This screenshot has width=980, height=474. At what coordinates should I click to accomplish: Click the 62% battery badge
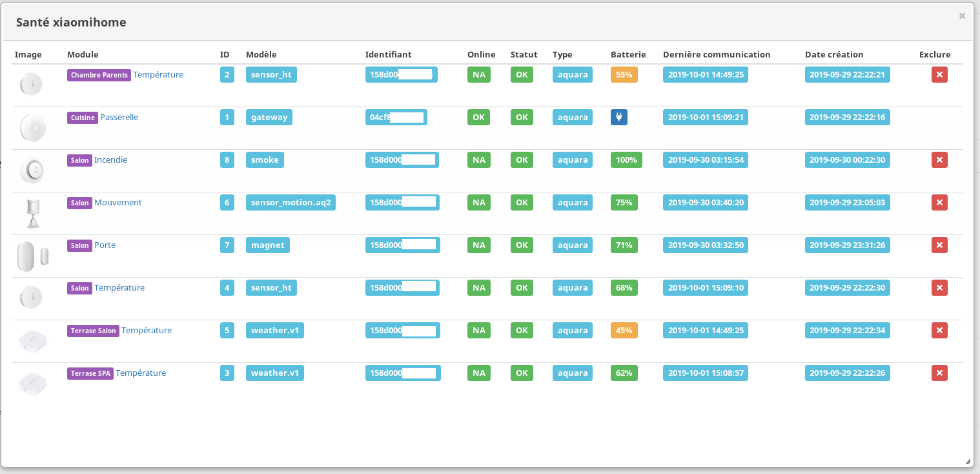(x=624, y=373)
